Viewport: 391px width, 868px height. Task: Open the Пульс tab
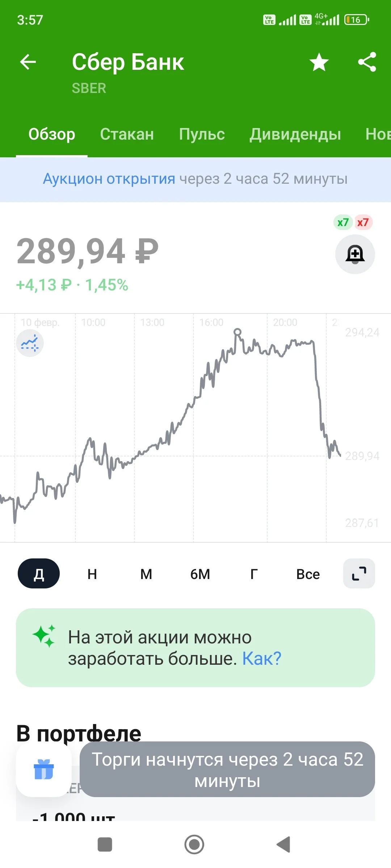202,134
